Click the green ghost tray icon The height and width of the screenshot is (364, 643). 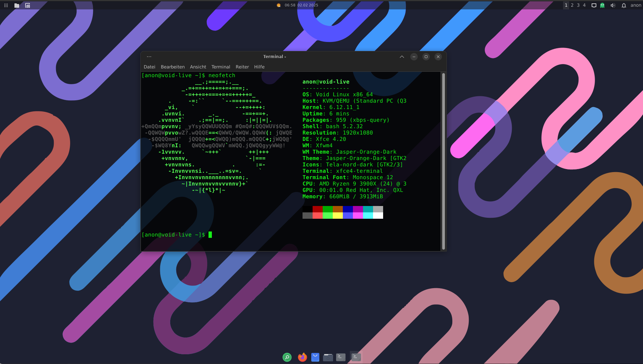(x=602, y=5)
